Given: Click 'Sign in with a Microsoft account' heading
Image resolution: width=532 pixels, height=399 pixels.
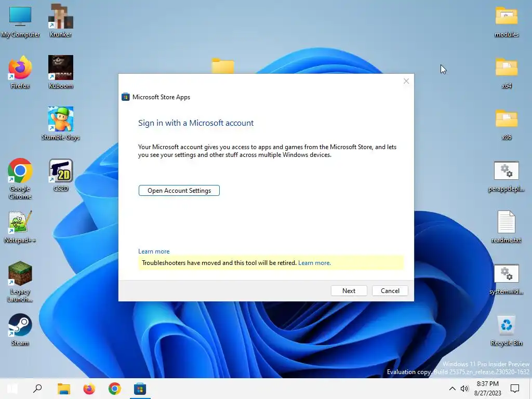Looking at the screenshot, I should click(x=196, y=123).
